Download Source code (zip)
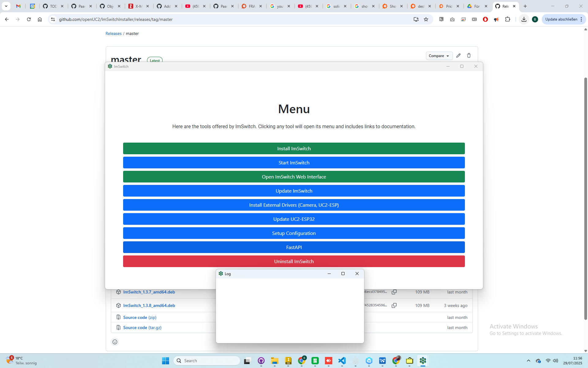The height and width of the screenshot is (368, 588). (x=140, y=317)
